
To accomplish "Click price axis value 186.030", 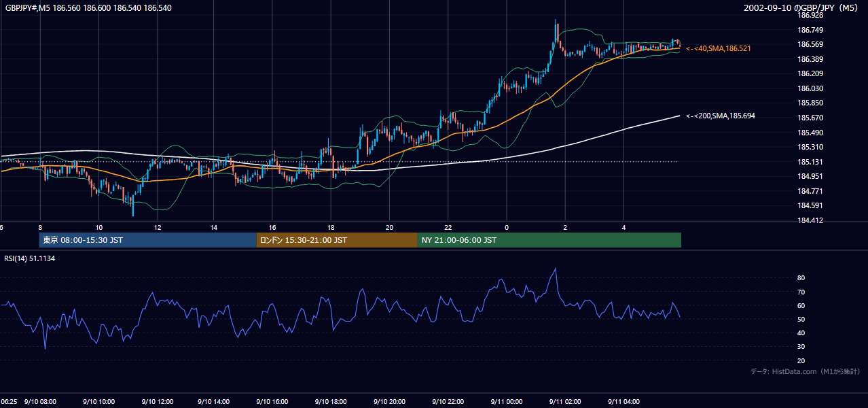I will pos(810,88).
